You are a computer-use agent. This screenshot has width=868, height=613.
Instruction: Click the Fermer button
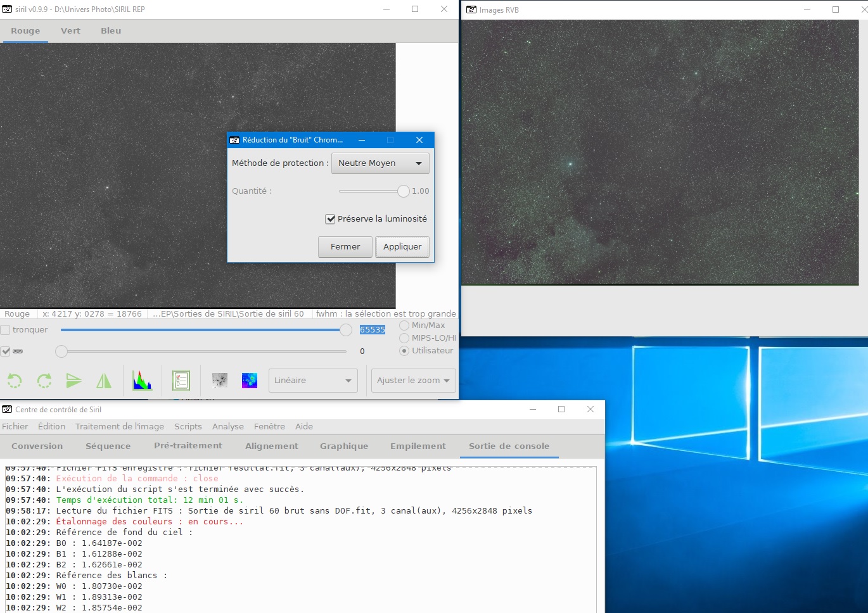pos(345,247)
